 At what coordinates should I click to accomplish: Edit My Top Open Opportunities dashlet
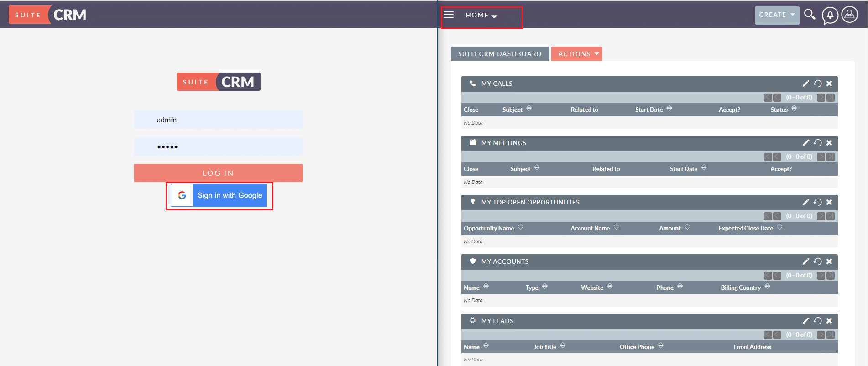(x=805, y=202)
